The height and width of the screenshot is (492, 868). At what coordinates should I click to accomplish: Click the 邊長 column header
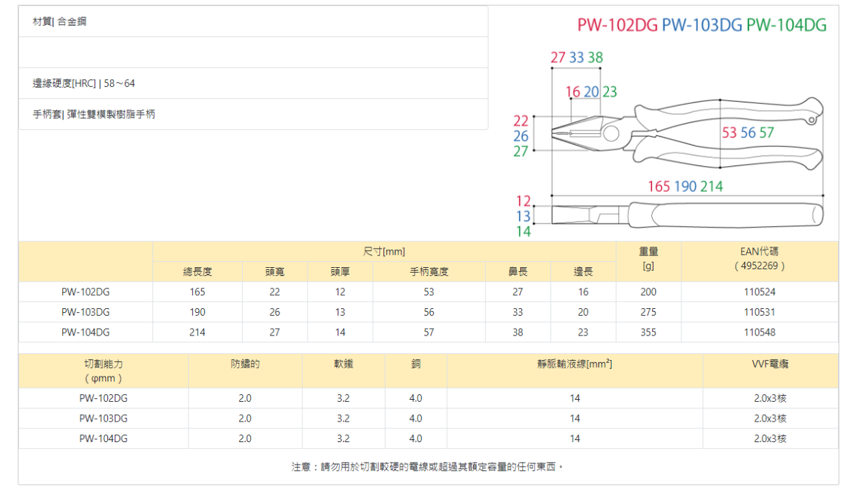(x=583, y=271)
